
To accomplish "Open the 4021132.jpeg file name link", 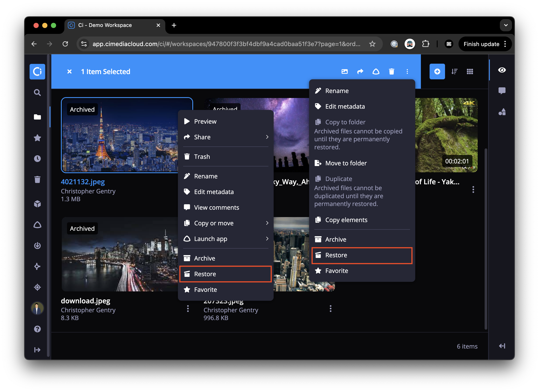I will 83,182.
